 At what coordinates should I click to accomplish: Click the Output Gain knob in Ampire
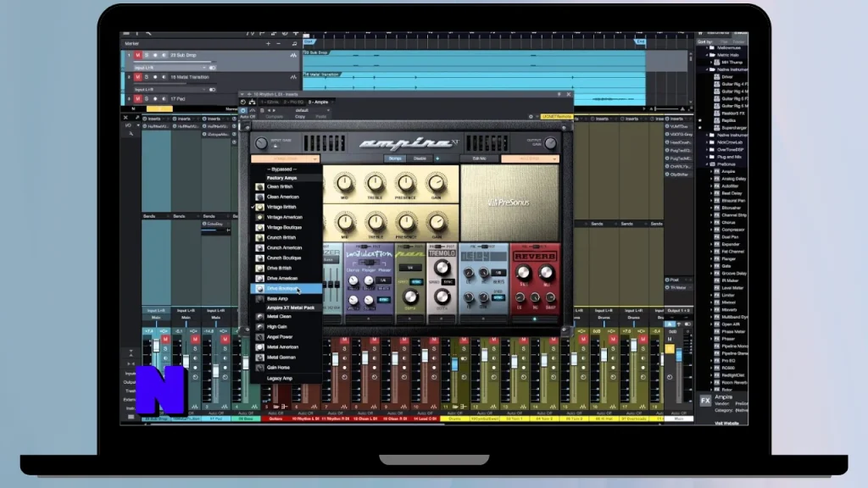[549, 143]
